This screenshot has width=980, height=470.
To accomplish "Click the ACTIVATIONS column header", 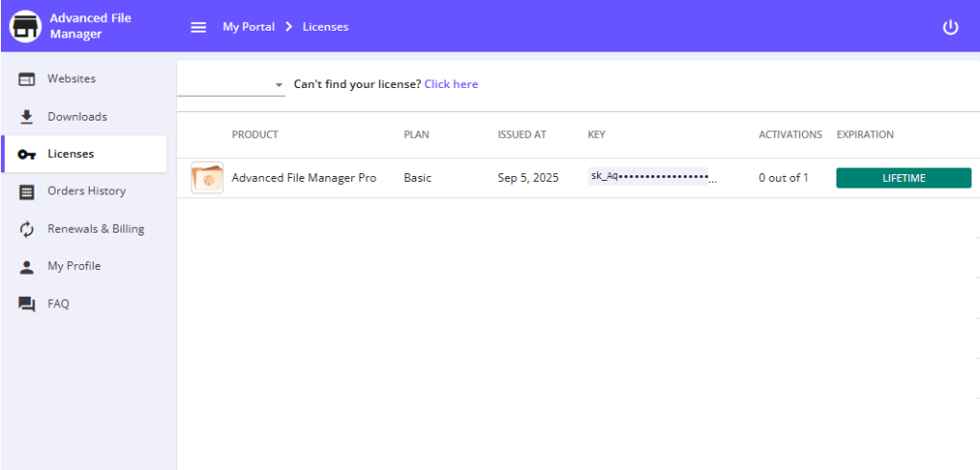I will click(790, 134).
